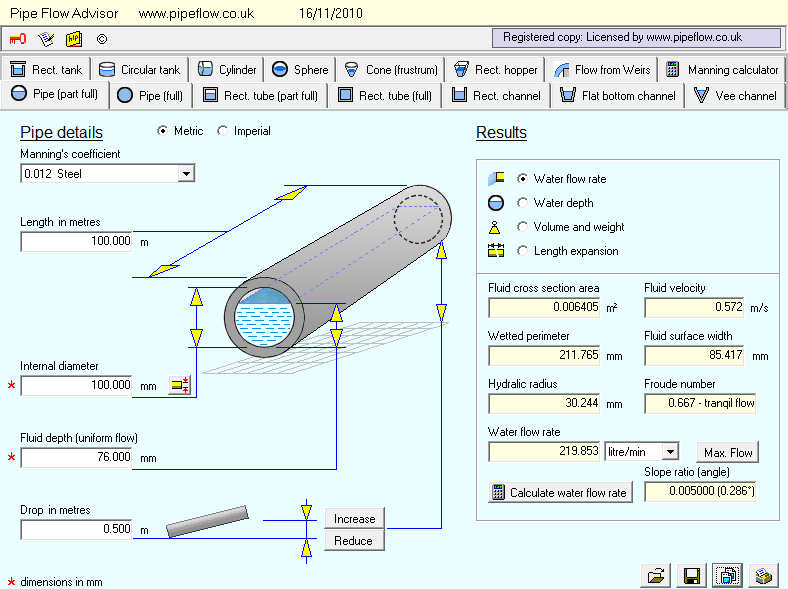Open the help book icon

(x=74, y=39)
